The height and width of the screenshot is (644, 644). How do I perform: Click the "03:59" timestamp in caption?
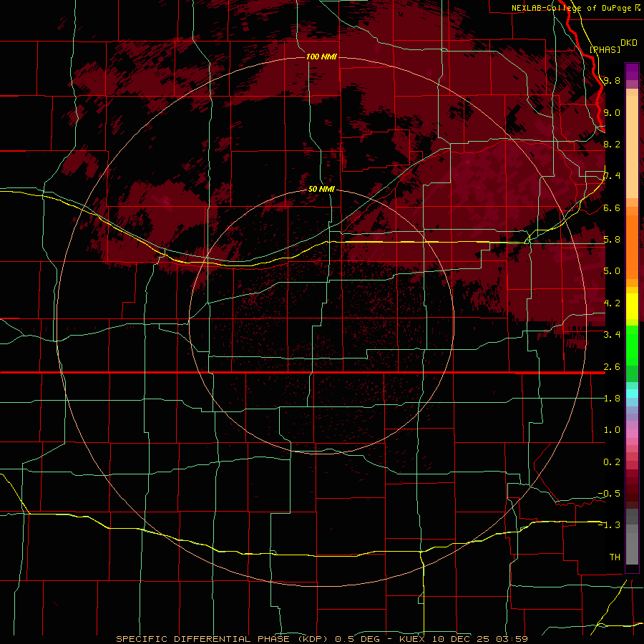[x=512, y=639]
